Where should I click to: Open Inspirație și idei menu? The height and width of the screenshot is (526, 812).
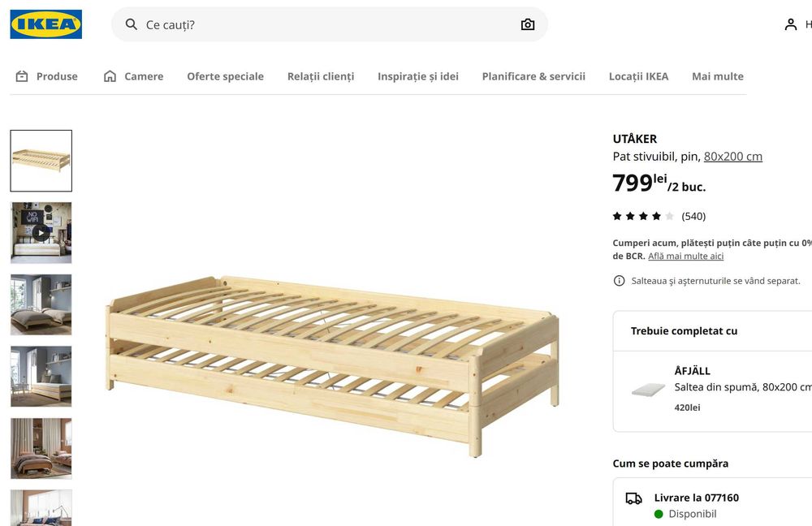click(x=417, y=76)
